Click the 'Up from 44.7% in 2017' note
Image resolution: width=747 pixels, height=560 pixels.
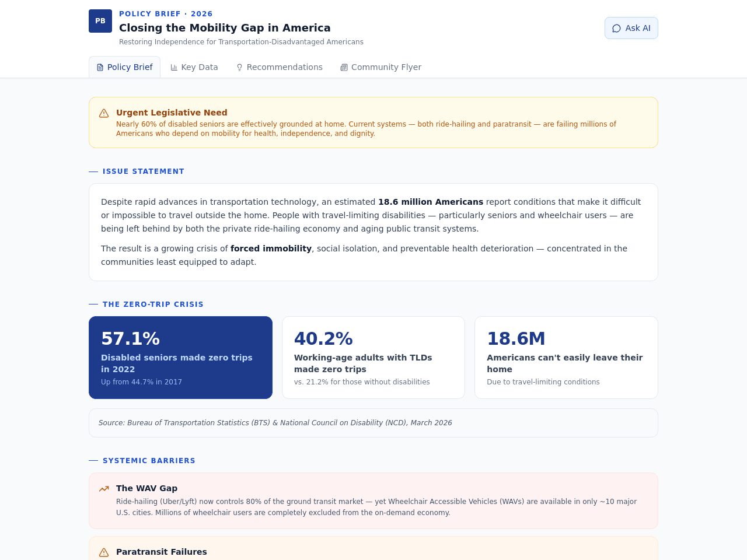pos(141,382)
